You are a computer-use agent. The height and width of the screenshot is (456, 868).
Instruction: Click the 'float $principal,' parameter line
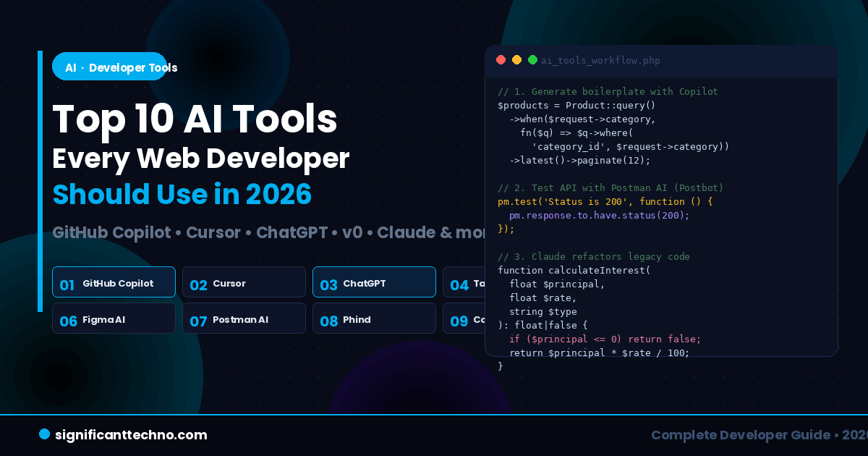pyautogui.click(x=557, y=284)
